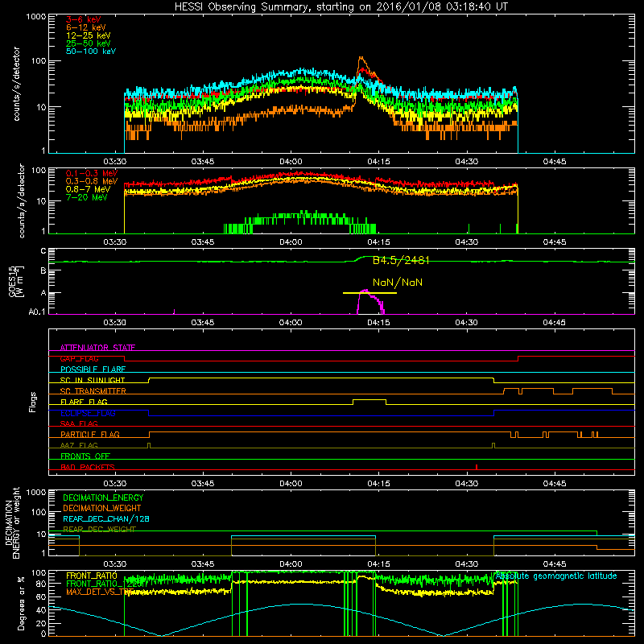
Task: Select the DECIMATION_ENERGY legend label
Action: pos(103,497)
